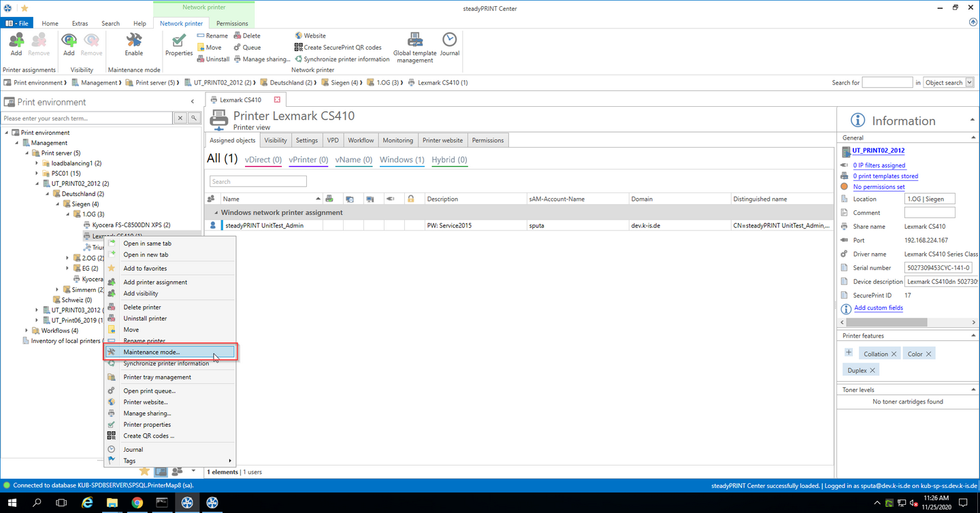Image resolution: width=980 pixels, height=513 pixels.
Task: Enable maintenance mode in the ribbon
Action: pyautogui.click(x=134, y=44)
